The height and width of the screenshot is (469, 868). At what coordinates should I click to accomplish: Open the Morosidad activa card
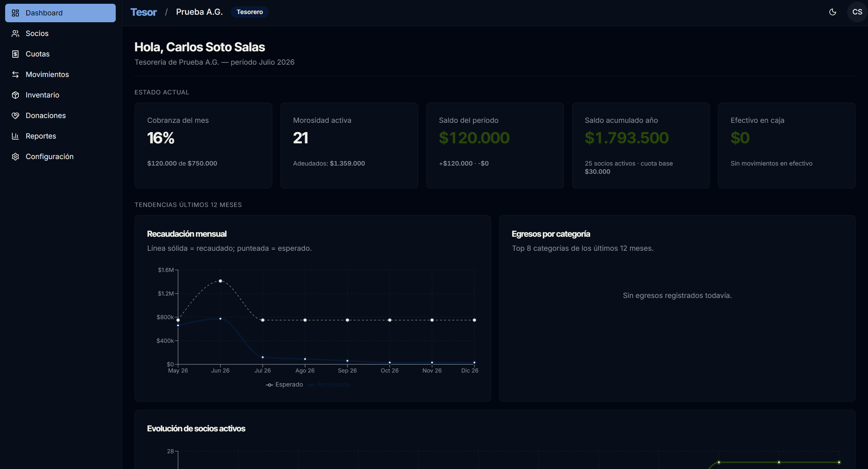click(x=349, y=145)
